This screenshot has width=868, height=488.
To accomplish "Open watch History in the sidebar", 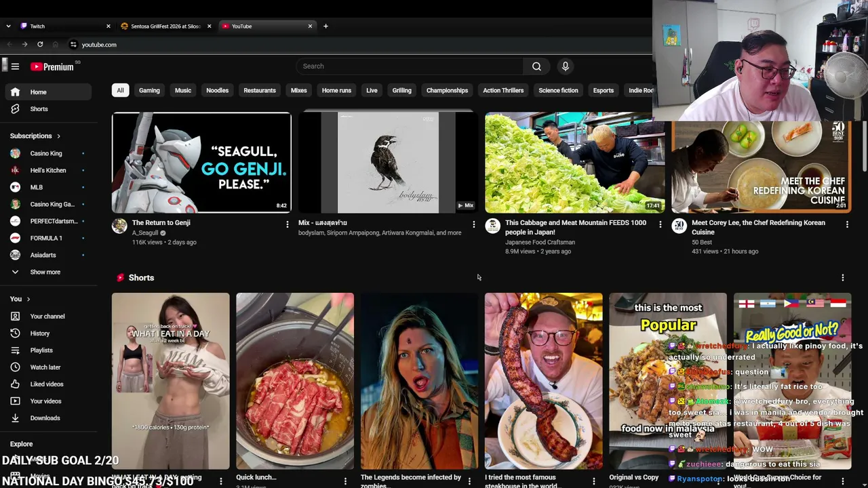I will pyautogui.click(x=47, y=333).
